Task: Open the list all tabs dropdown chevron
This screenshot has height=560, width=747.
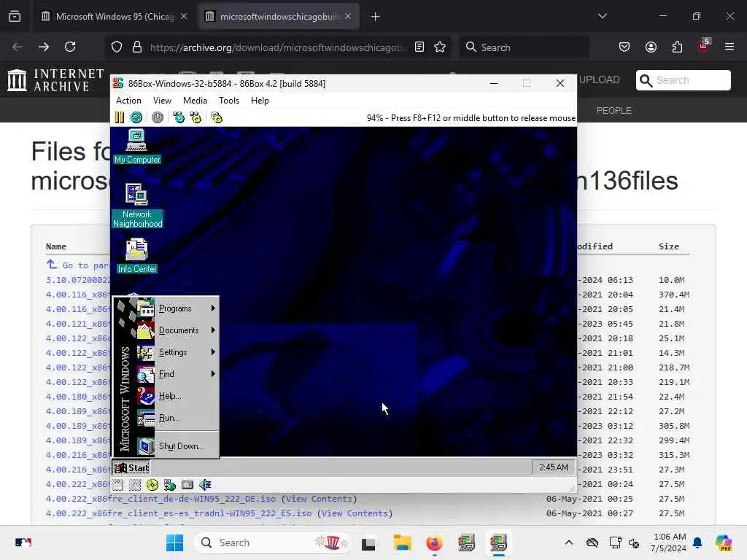Action: click(603, 16)
